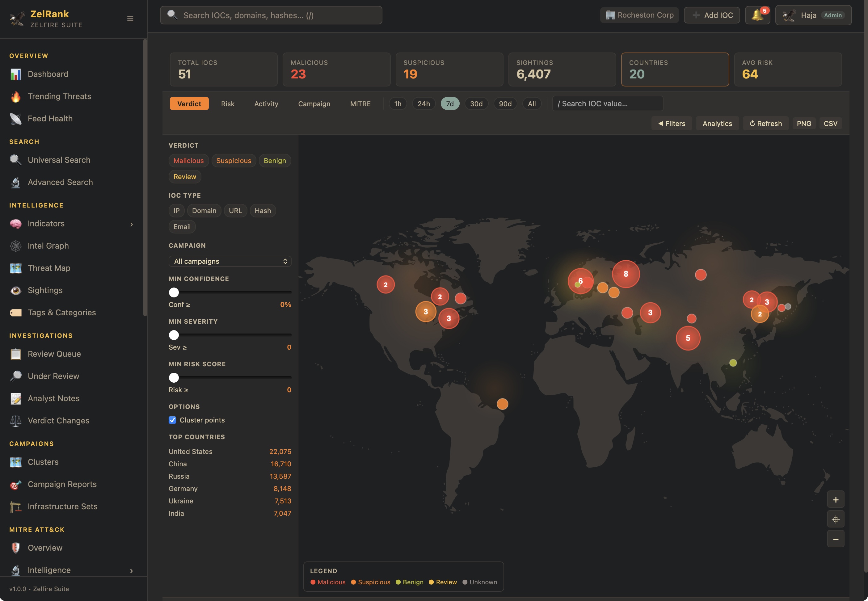Open Threat Map from the sidebar

tap(49, 268)
